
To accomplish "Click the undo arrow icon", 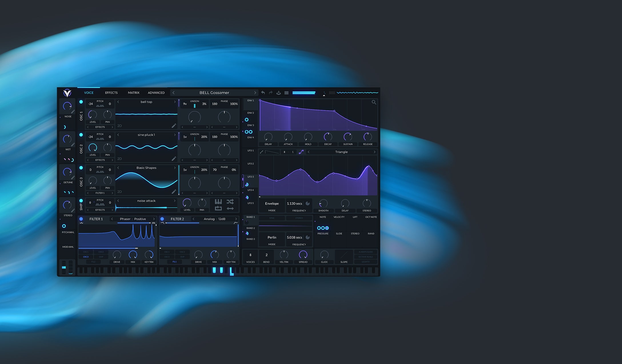I will [x=263, y=93].
